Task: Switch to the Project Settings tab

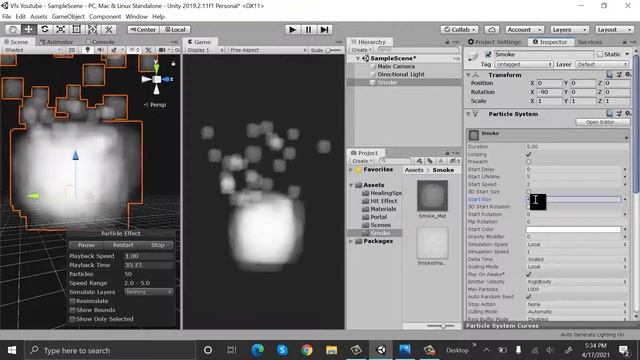Action: (x=495, y=42)
